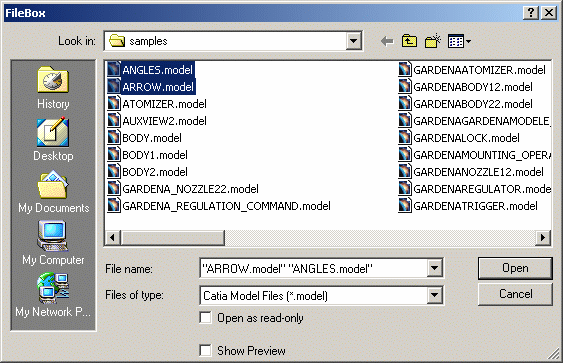
Task: Click the GARDENAATOMIZER.model file icon
Action: 405,69
